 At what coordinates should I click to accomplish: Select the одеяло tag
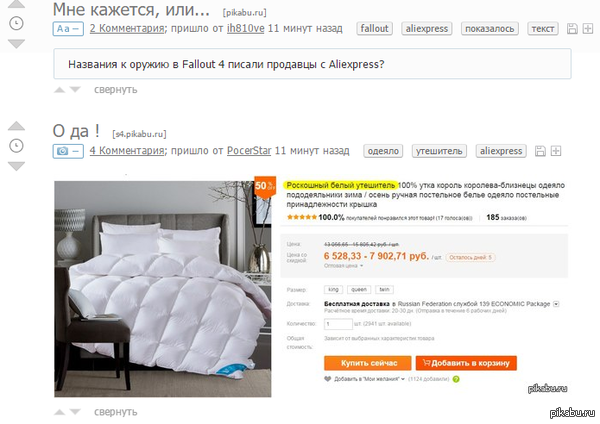pos(383,151)
